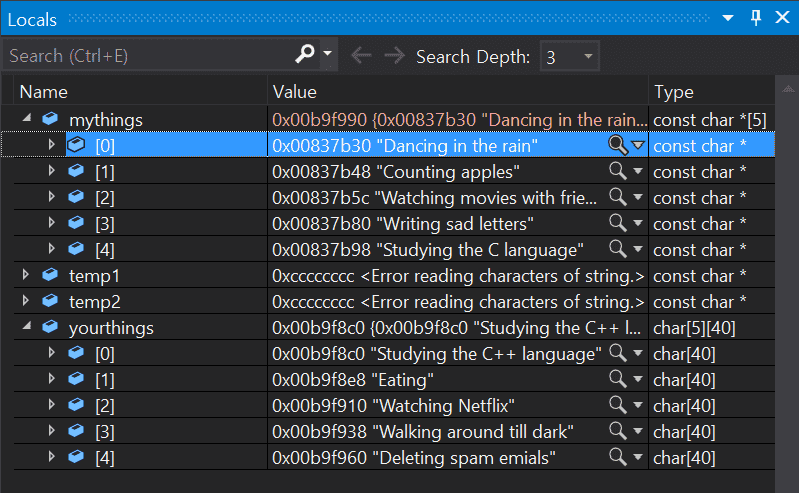Image resolution: width=799 pixels, height=493 pixels.
Task: Click the navigate forward arrow in toolbar
Action: tap(394, 56)
